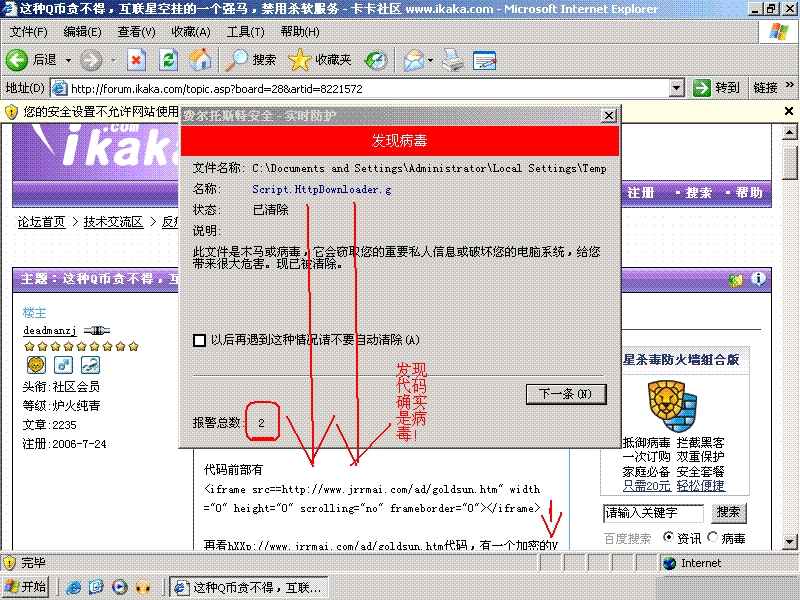Click the second IE-style quick launch icon

[96, 587]
